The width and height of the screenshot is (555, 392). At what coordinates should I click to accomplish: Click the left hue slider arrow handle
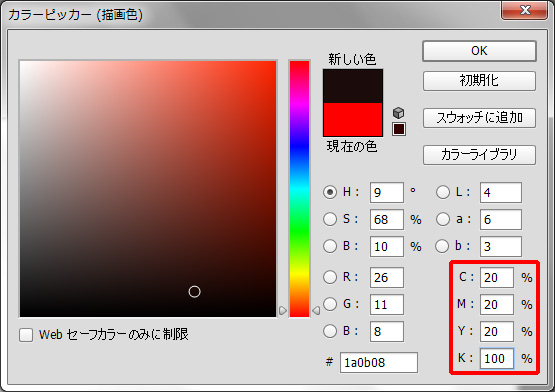282,311
